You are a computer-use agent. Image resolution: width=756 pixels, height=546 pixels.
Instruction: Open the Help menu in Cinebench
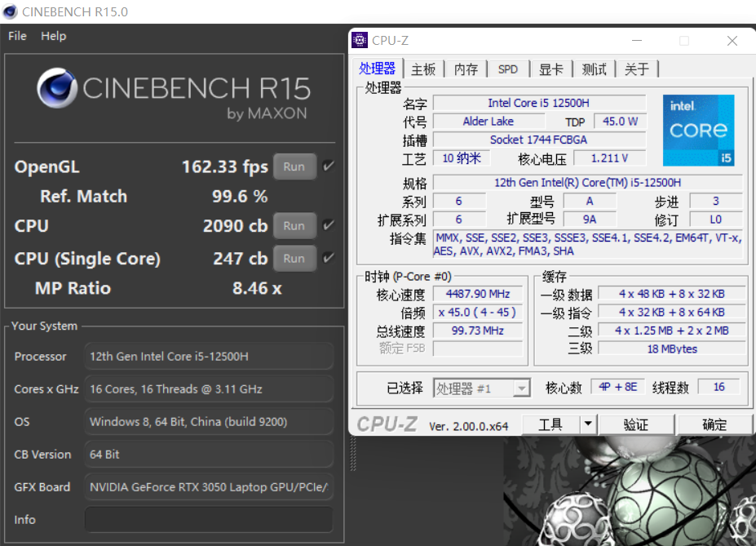coord(54,36)
